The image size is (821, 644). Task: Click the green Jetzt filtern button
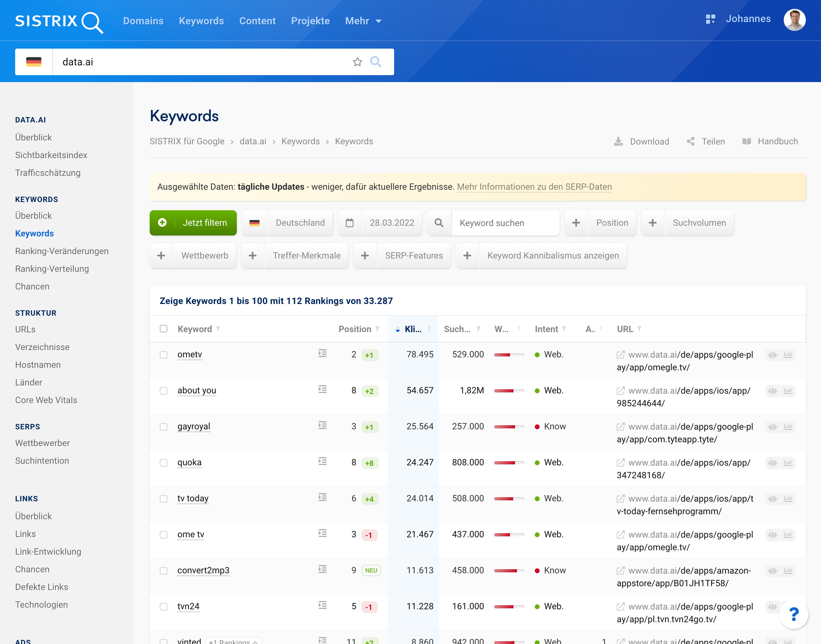(x=193, y=223)
